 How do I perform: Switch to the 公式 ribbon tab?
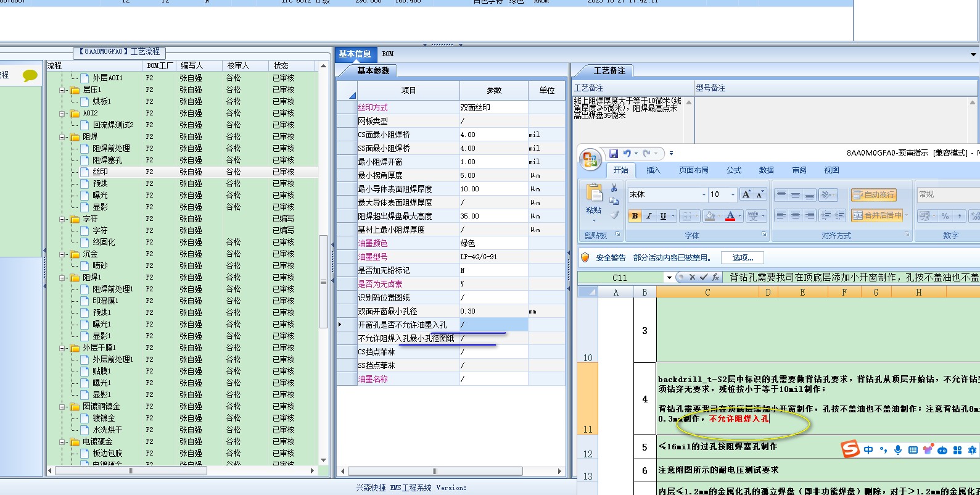click(x=734, y=170)
